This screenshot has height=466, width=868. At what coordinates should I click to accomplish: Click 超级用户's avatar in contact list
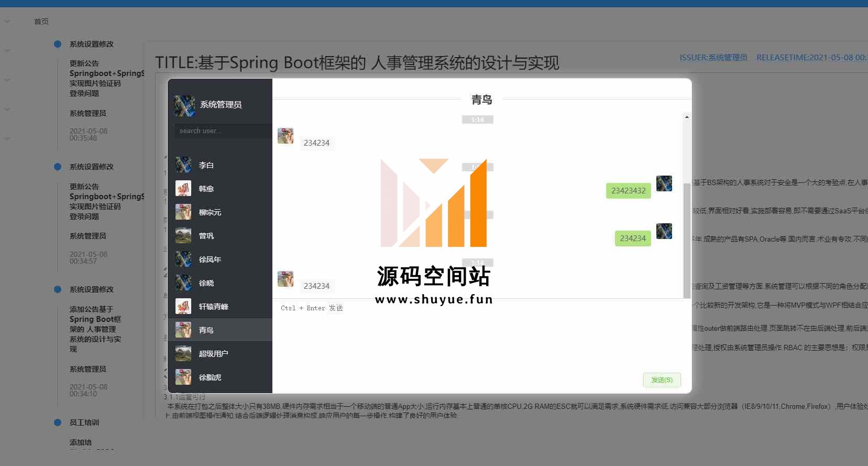point(183,353)
